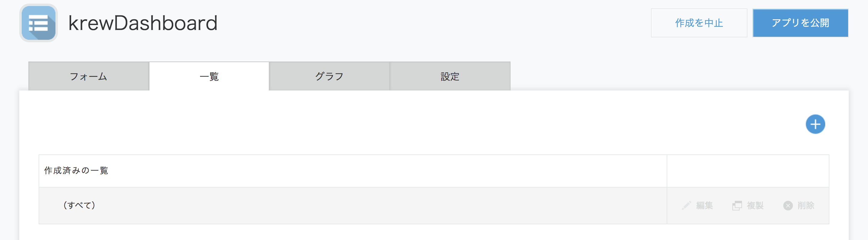Click the 編集 label for (すべて)
Image resolution: width=868 pixels, height=240 pixels.
click(705, 205)
